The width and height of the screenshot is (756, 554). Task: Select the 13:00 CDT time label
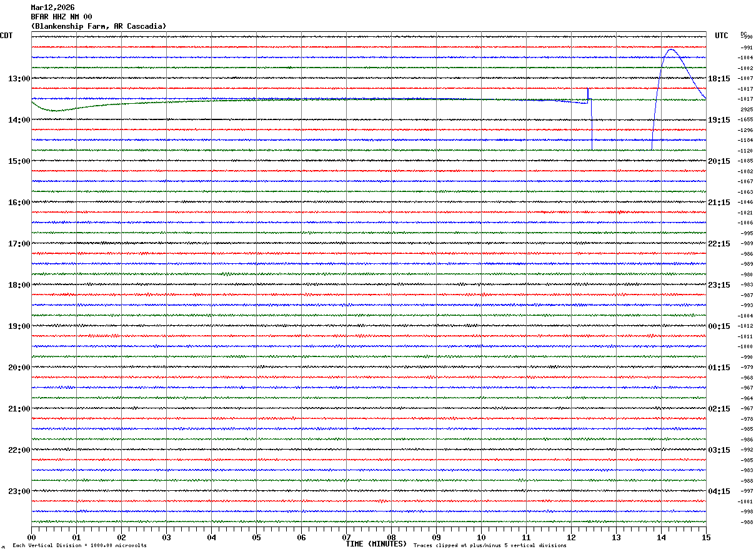click(19, 79)
